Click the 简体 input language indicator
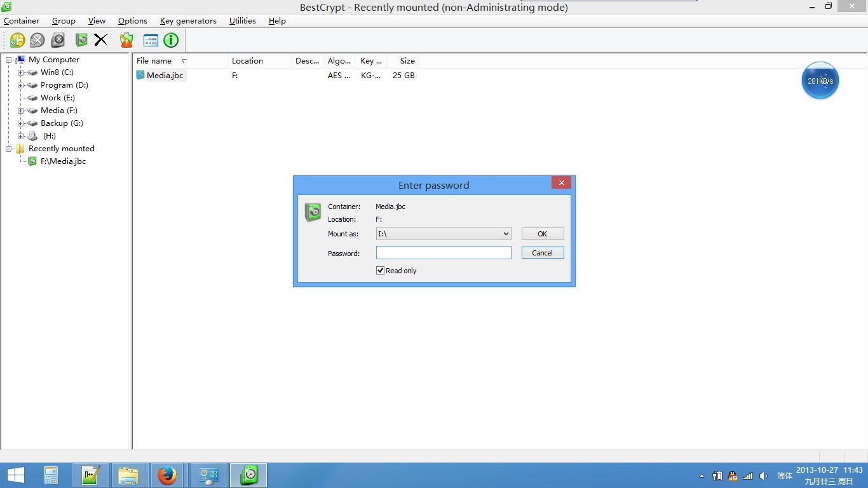 pos(785,476)
